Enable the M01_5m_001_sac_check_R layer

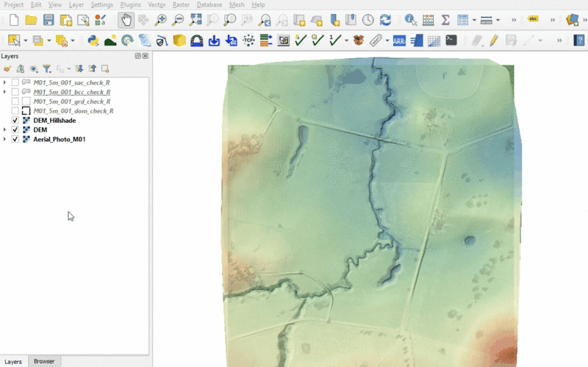click(x=15, y=82)
